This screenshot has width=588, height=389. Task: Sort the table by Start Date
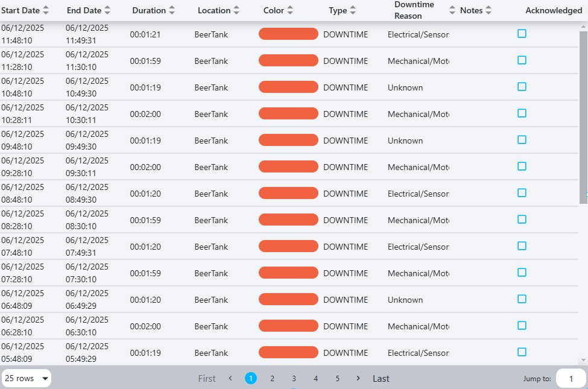[x=46, y=10]
